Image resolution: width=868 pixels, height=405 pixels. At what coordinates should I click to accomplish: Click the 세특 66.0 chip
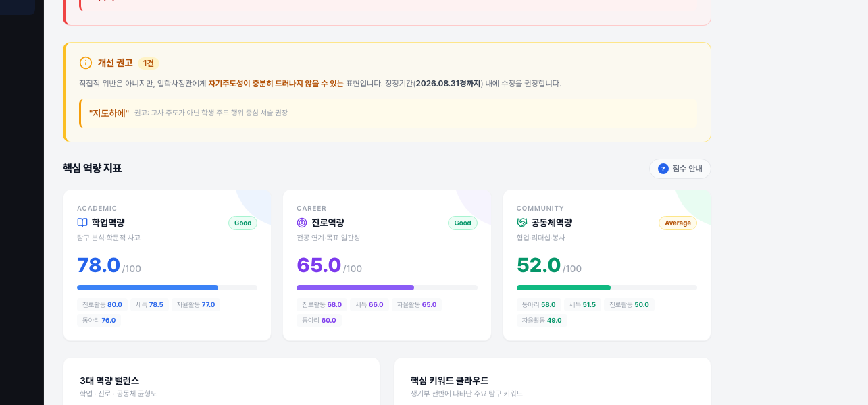tap(369, 305)
